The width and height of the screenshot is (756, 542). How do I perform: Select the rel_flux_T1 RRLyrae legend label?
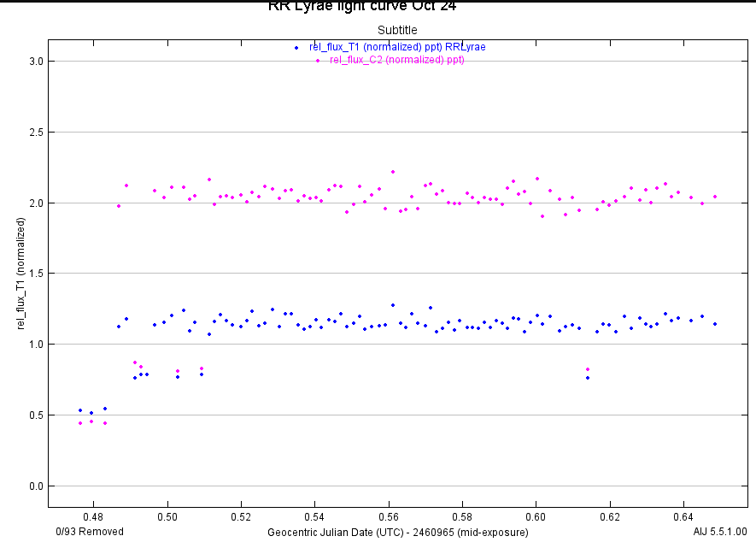pos(397,47)
